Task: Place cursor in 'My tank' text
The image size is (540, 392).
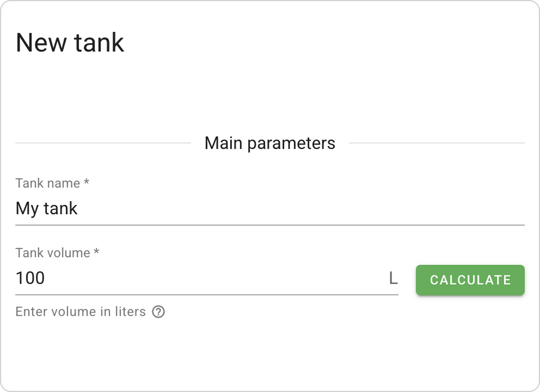Action: [47, 209]
